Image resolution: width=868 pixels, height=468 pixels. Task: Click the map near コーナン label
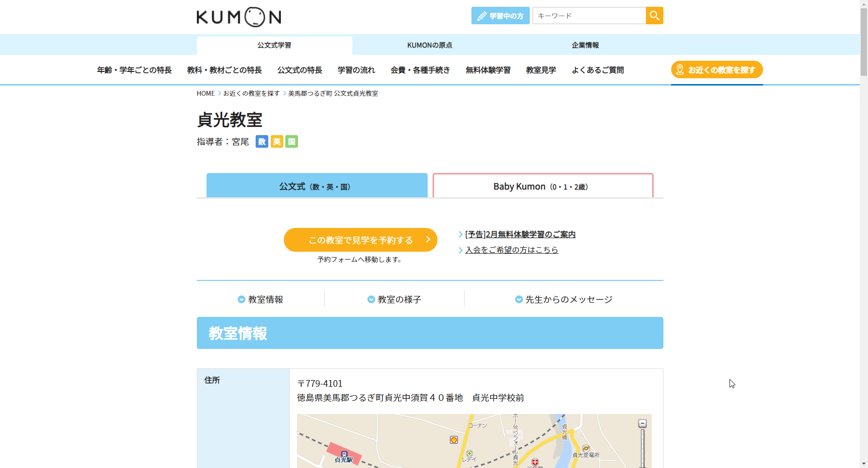pyautogui.click(x=477, y=425)
